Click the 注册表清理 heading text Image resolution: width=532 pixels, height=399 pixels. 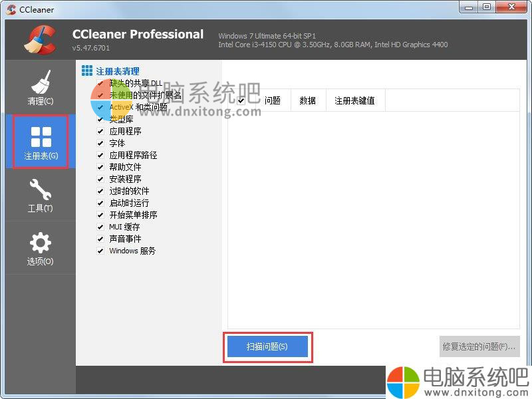pos(118,71)
